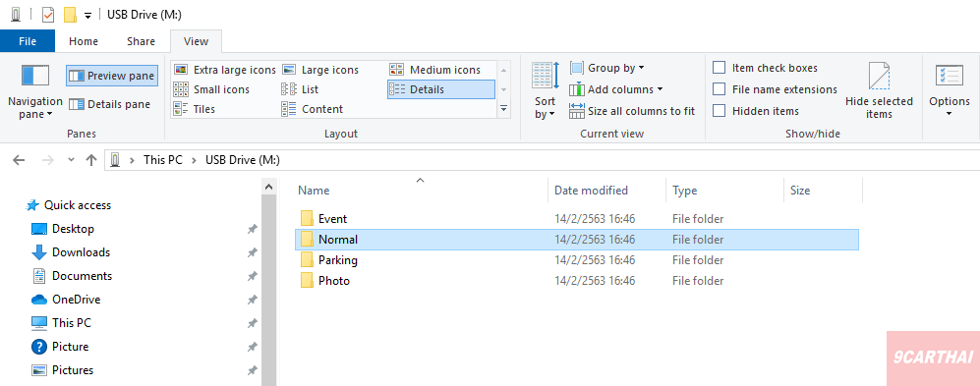The image size is (980, 386).
Task: Click This PC in address bar
Action: point(163,160)
